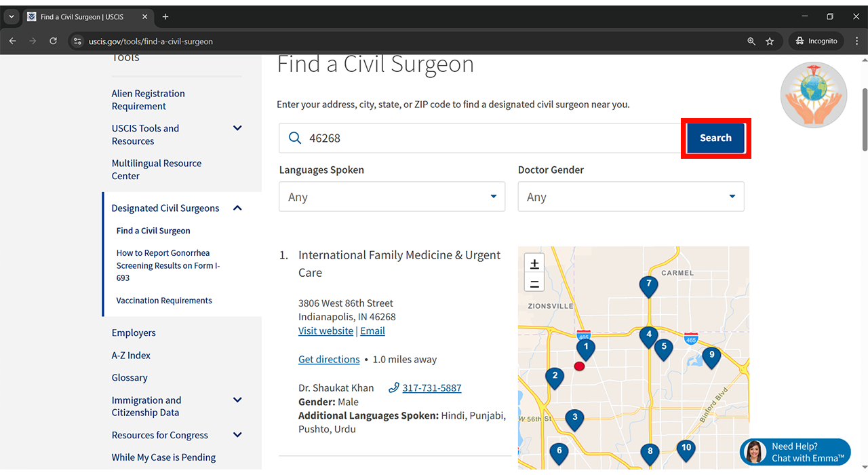Go to Find a Civil Surgeon sidebar item
This screenshot has width=868, height=475.
tap(153, 231)
